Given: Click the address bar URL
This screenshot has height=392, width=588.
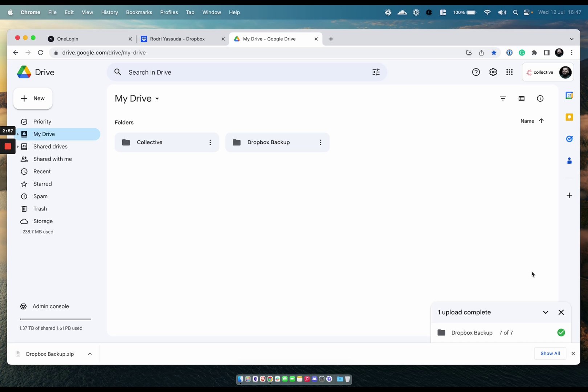Looking at the screenshot, I should click(x=104, y=53).
